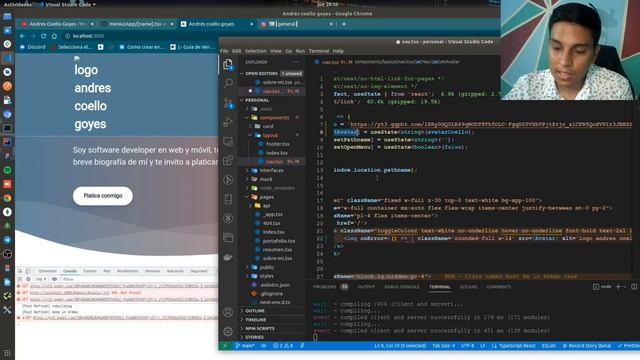Viewport: 640px width, 360px height.
Task: Click the Explorer panel more actions ellipsis
Action: [x=296, y=62]
